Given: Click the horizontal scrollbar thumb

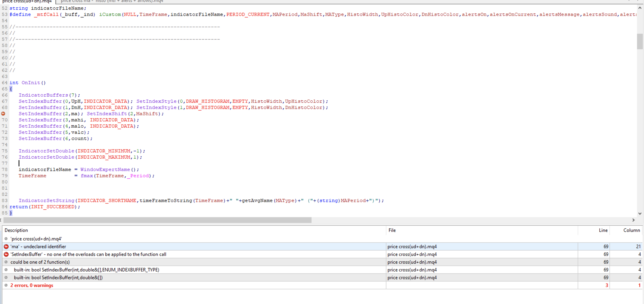Looking at the screenshot, I should tap(158, 220).
